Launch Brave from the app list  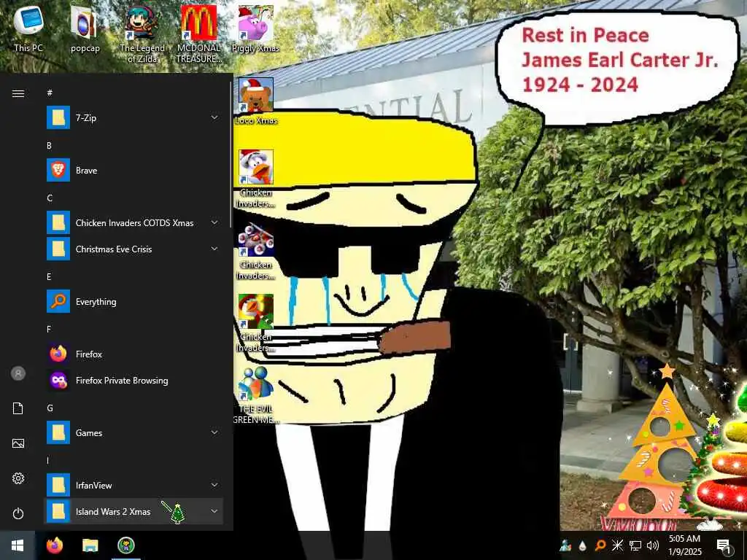133,170
